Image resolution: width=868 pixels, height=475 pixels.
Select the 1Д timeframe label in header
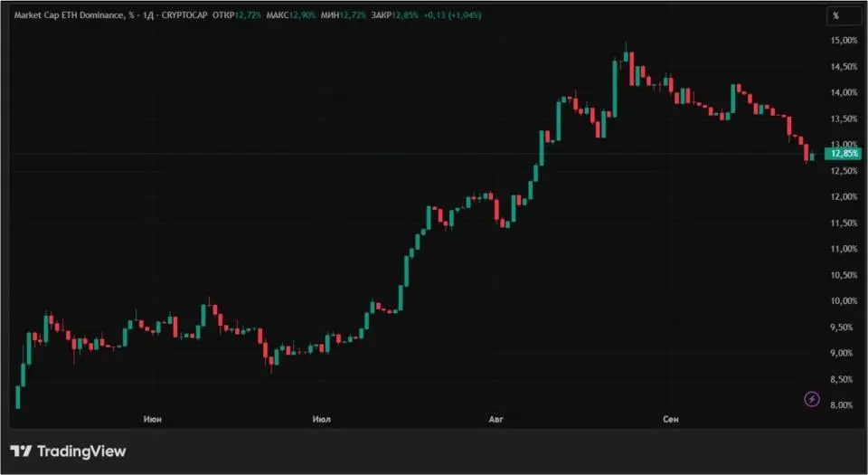(148, 15)
